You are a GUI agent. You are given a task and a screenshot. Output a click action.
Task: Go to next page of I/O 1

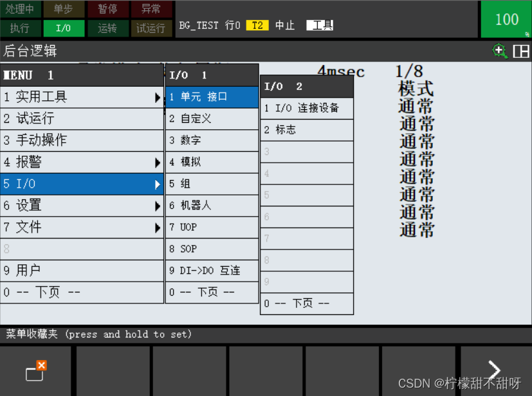pyautogui.click(x=212, y=292)
